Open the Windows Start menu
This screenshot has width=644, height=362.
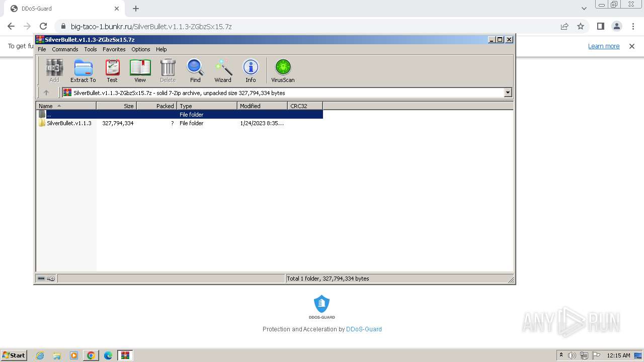click(x=14, y=355)
